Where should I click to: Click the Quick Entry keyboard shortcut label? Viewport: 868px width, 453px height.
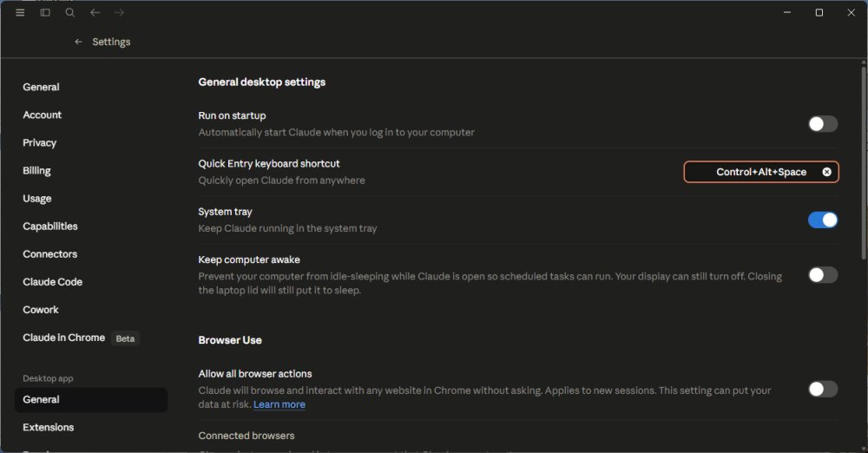(x=269, y=163)
